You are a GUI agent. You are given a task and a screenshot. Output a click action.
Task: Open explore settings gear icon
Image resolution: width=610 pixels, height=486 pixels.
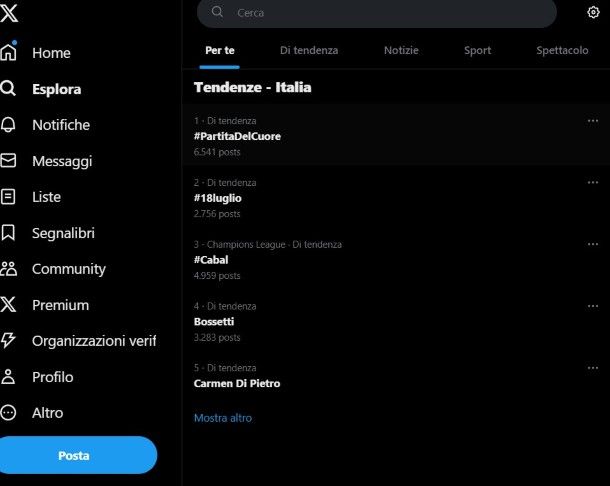pyautogui.click(x=593, y=12)
